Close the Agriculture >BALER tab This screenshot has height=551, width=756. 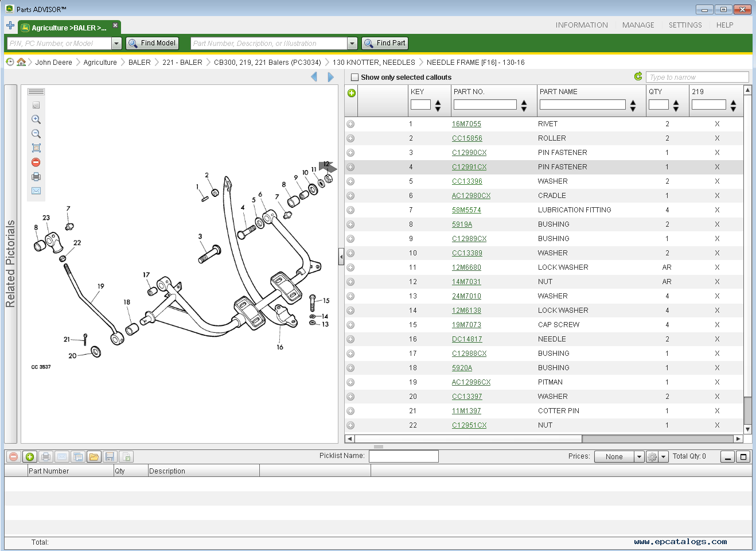point(115,25)
